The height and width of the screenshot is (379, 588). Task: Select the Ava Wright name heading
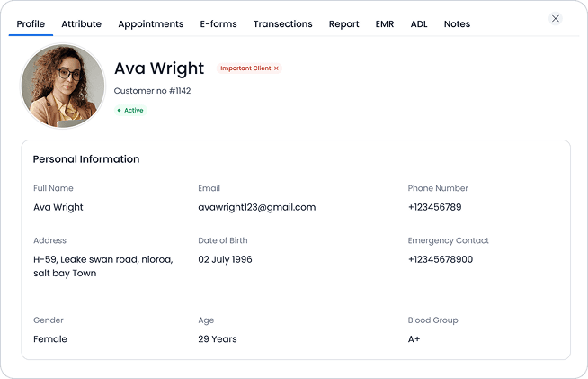pyautogui.click(x=159, y=68)
